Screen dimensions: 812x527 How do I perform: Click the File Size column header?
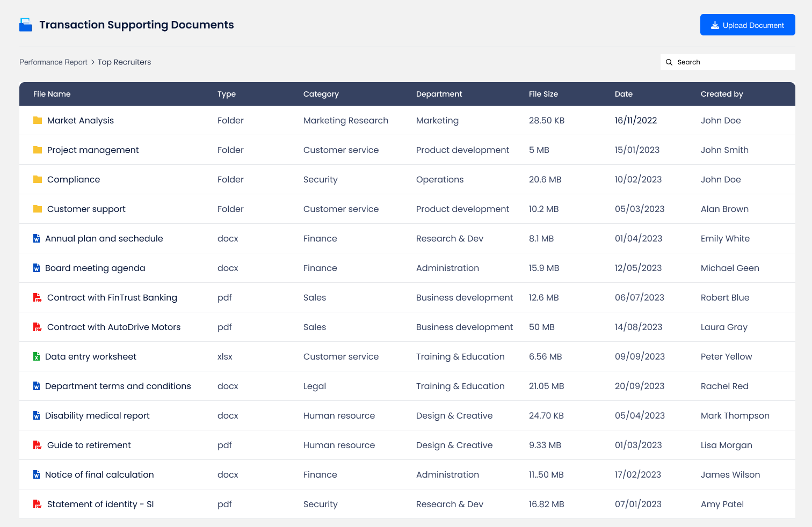543,94
